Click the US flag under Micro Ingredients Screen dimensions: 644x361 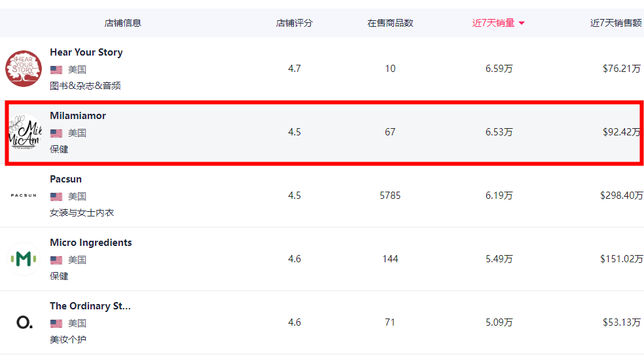(x=56, y=260)
